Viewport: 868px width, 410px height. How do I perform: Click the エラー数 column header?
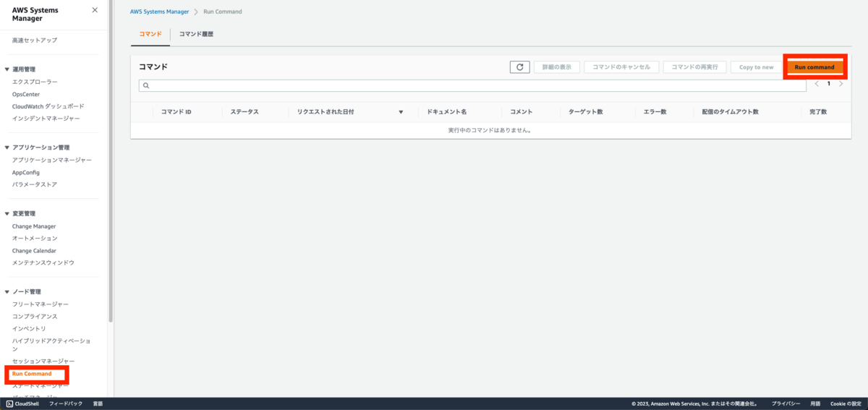(655, 113)
